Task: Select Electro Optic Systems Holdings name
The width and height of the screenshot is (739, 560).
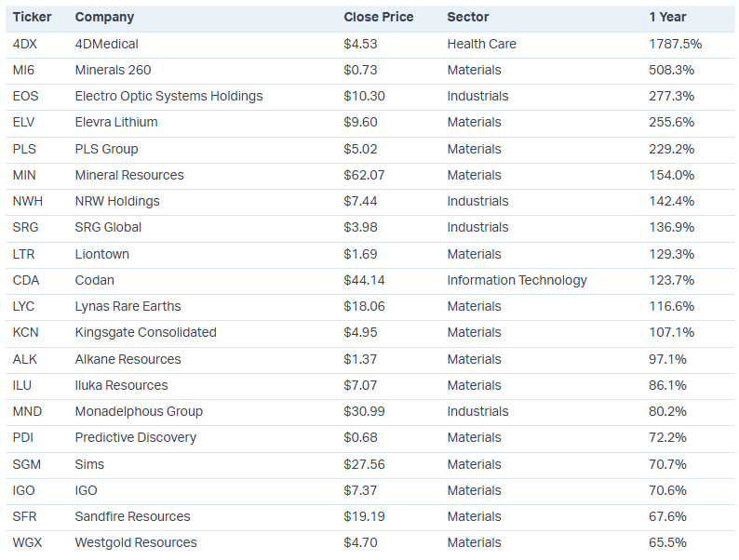Action: coord(168,96)
